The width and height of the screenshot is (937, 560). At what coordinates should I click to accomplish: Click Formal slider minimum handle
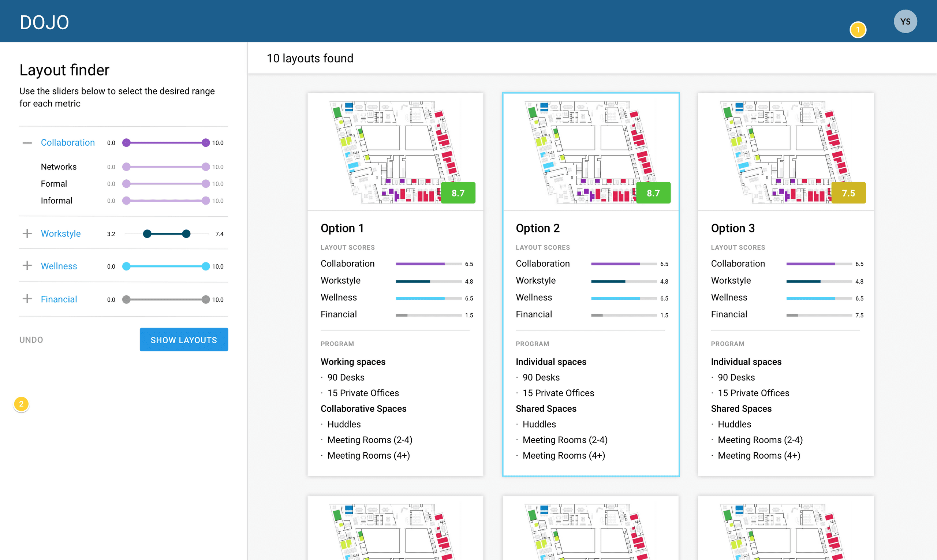(126, 184)
